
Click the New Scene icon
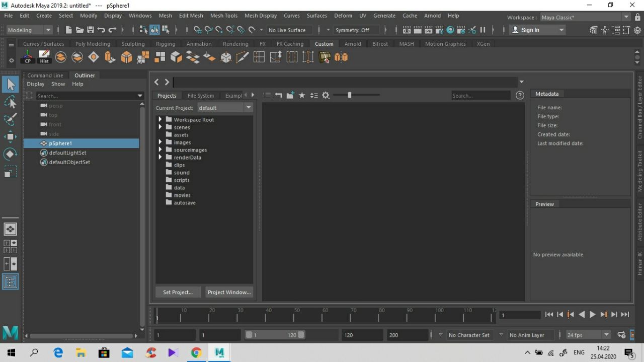[x=69, y=30]
